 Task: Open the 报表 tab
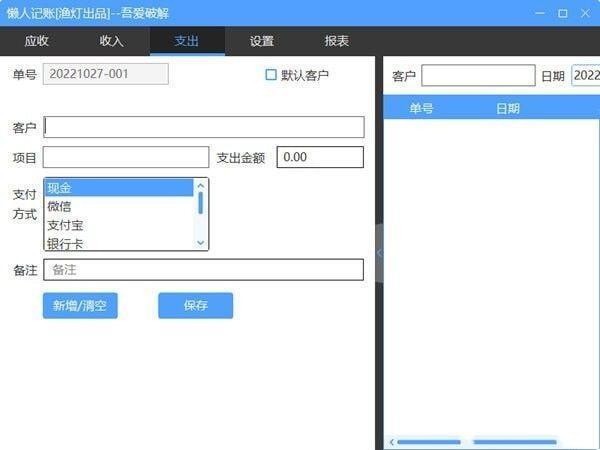click(x=337, y=41)
